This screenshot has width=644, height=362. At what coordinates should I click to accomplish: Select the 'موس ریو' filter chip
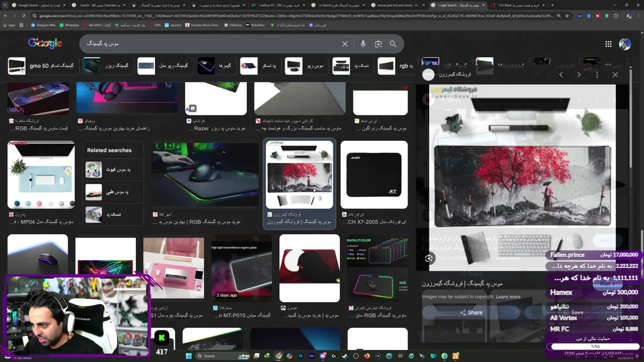pyautogui.click(x=306, y=66)
